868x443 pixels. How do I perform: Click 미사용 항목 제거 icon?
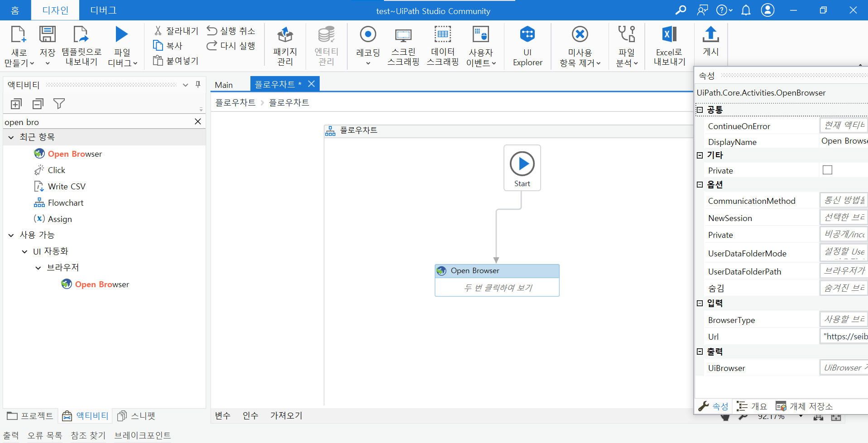point(580,35)
